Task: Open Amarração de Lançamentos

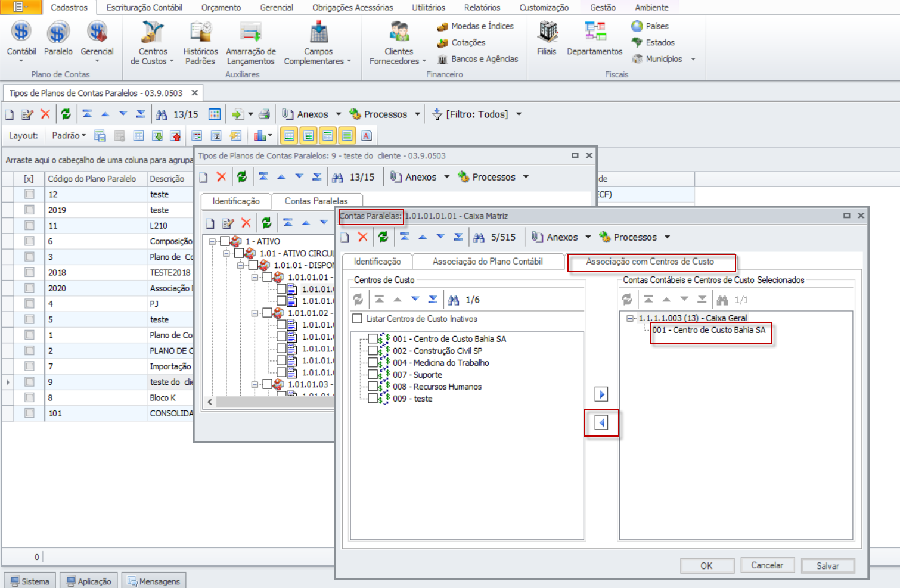Action: click(251, 43)
